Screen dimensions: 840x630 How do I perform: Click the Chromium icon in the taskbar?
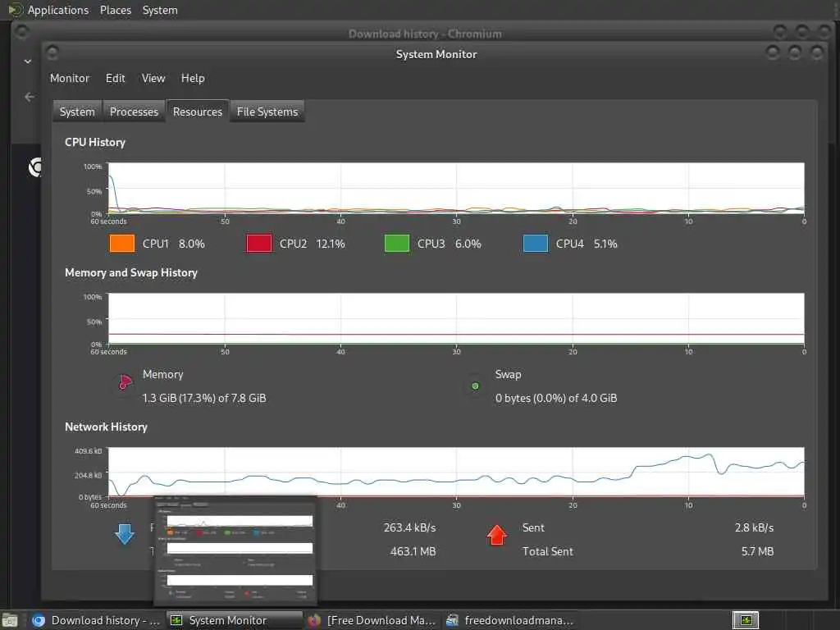coord(38,620)
